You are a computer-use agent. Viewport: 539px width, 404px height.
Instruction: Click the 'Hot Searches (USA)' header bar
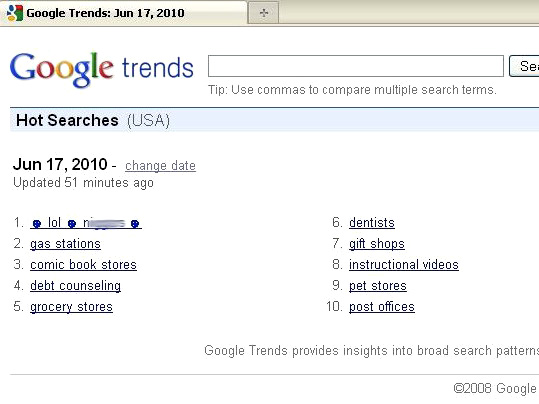275,120
